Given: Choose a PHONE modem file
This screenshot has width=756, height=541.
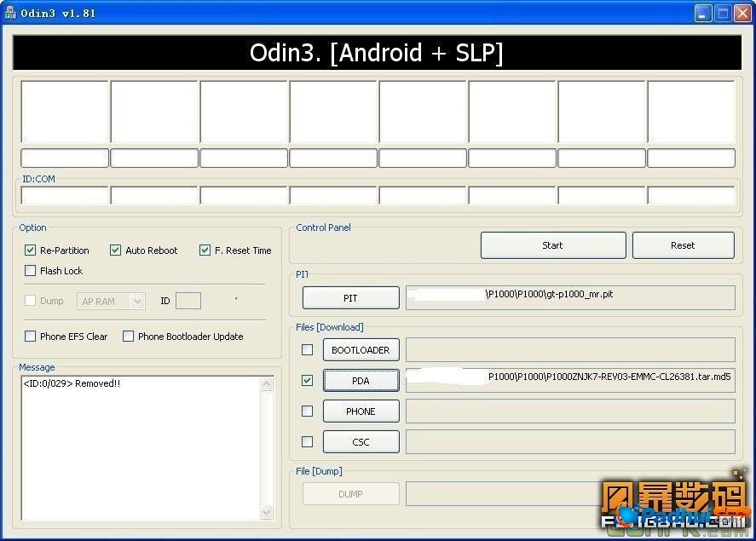Looking at the screenshot, I should 361,412.
